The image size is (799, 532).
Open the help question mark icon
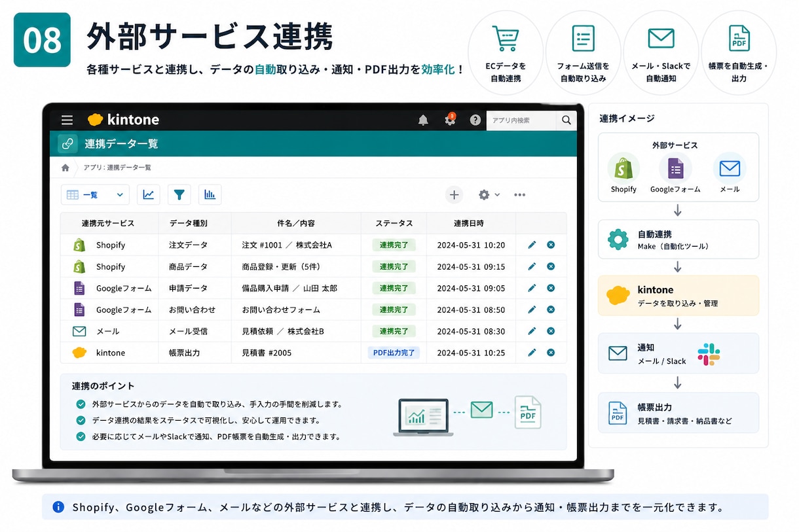click(x=475, y=120)
